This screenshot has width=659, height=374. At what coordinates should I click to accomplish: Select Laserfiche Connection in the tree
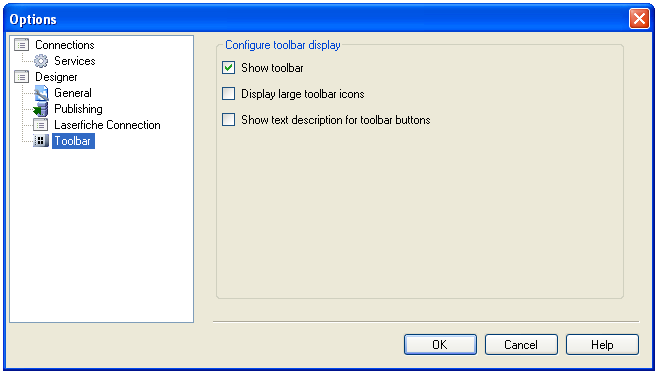click(107, 125)
